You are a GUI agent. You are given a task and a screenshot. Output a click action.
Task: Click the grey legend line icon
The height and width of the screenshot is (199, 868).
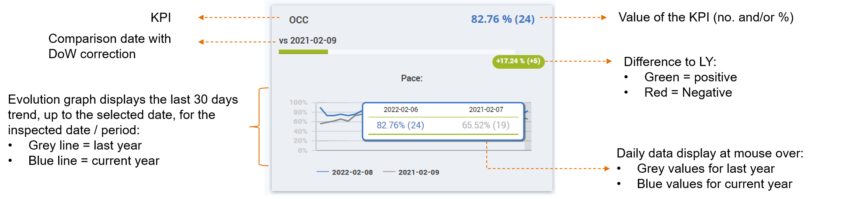point(389,171)
